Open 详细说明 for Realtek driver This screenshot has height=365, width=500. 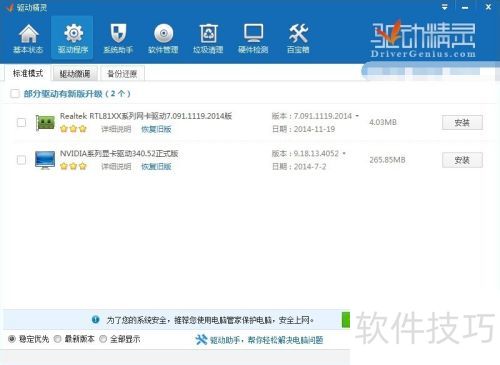(116, 129)
